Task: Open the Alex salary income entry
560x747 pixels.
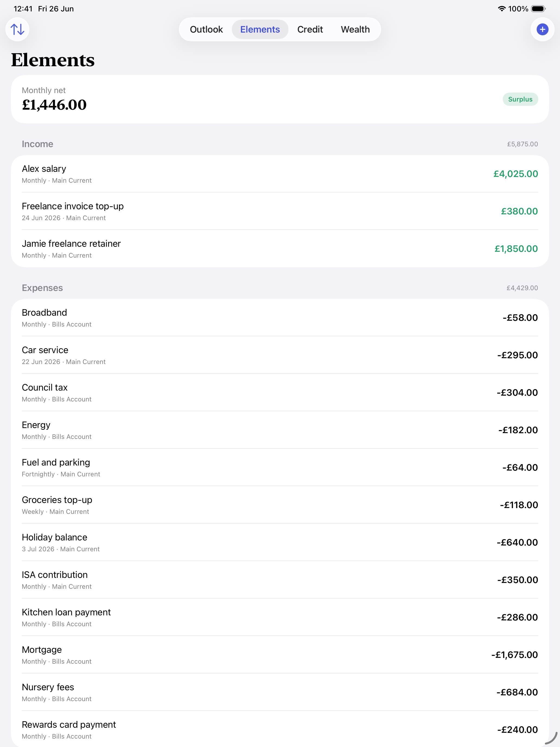Action: (x=280, y=174)
